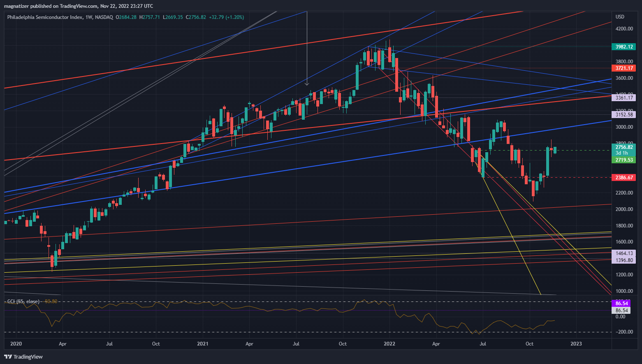Click the light gray 86.54 indicator label
Viewport: 642px width, 364px height.
pyautogui.click(x=621, y=311)
